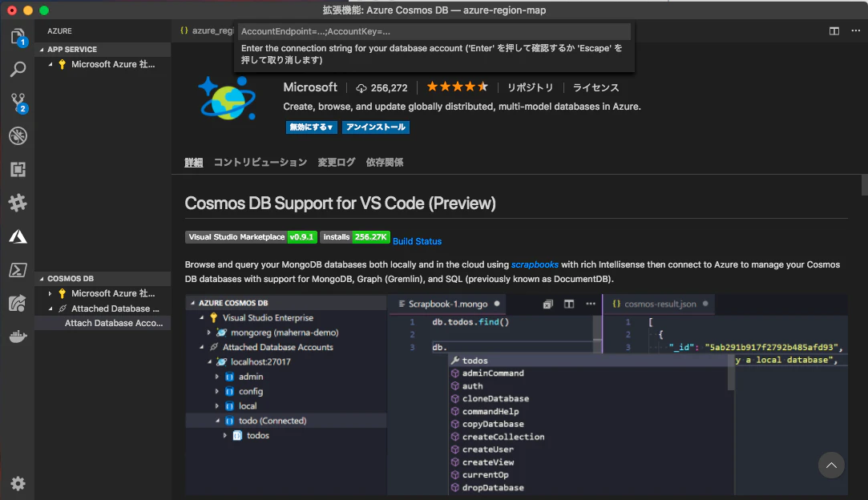Open the terminal-prompt icon in activity bar

click(x=18, y=270)
